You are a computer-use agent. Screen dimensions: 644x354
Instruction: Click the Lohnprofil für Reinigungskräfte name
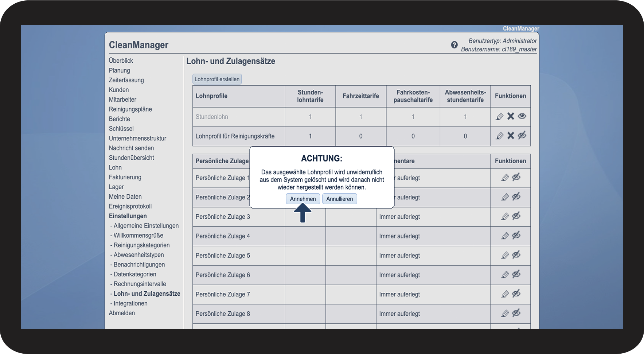(x=235, y=136)
